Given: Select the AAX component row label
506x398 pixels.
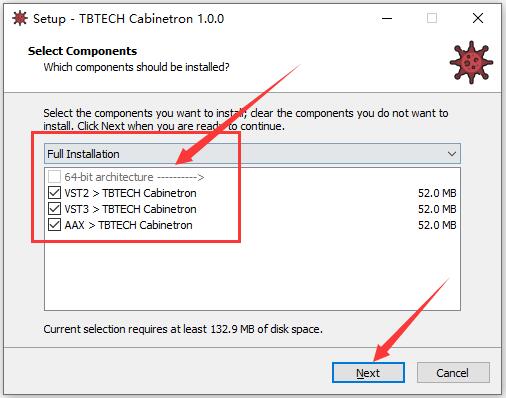Looking at the screenshot, I should (128, 225).
